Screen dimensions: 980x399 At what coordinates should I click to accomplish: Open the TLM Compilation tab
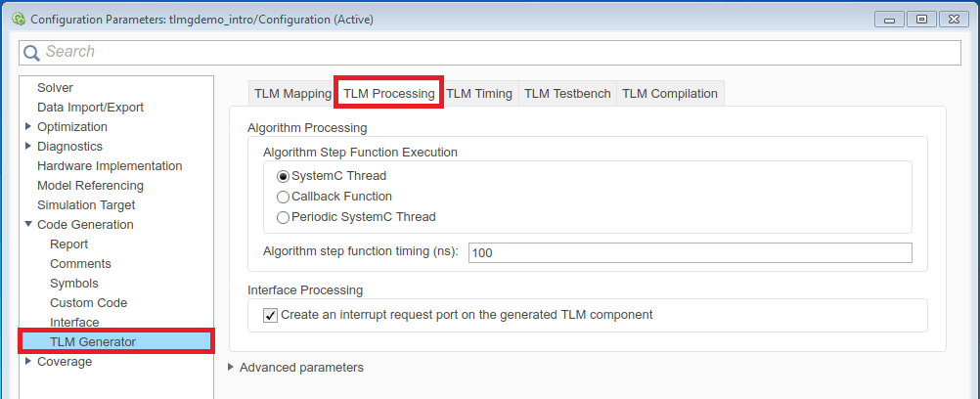coord(670,94)
